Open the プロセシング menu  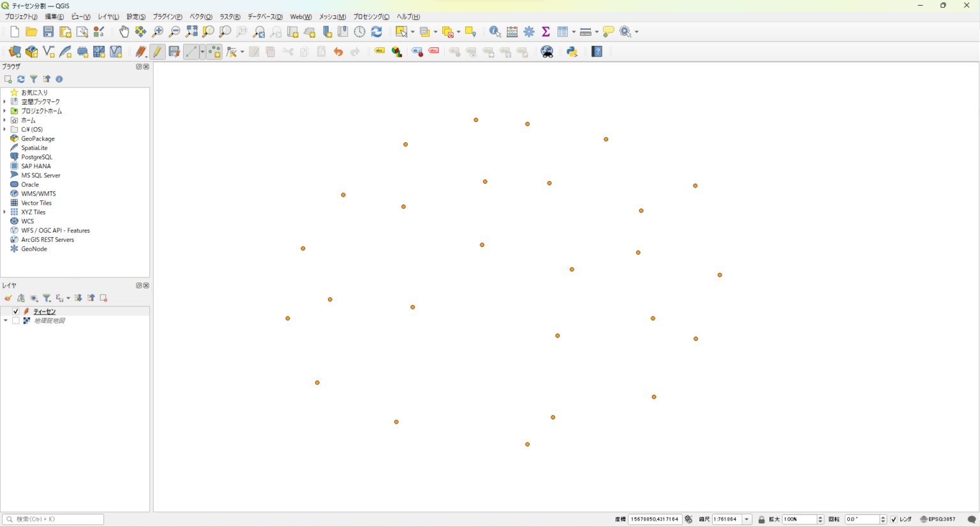(371, 17)
